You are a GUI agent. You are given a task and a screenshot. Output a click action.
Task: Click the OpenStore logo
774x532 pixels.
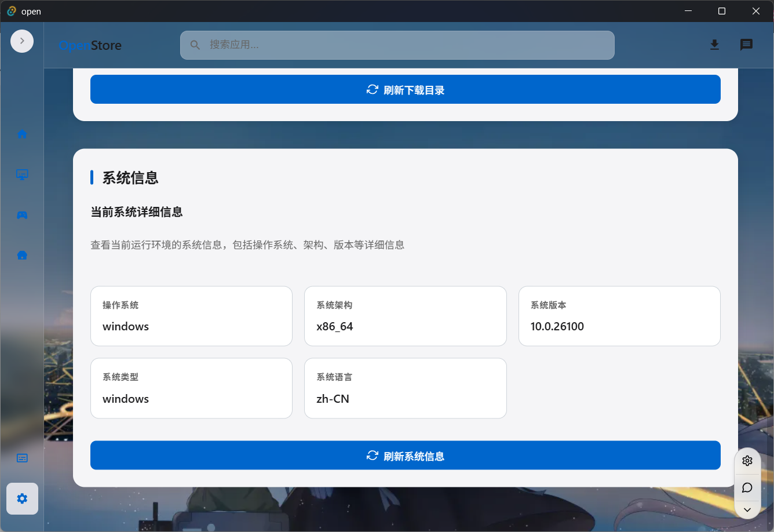[x=90, y=45]
